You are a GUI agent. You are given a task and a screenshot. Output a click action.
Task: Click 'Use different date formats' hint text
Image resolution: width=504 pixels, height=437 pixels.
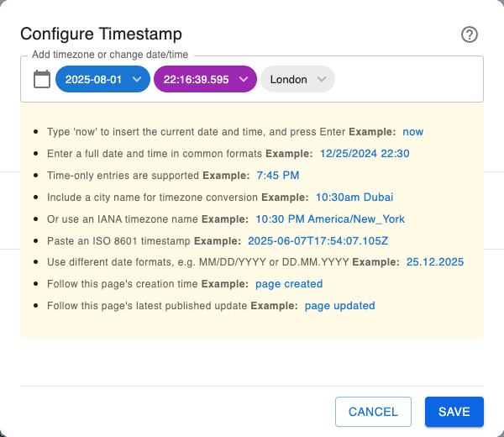[198, 262]
